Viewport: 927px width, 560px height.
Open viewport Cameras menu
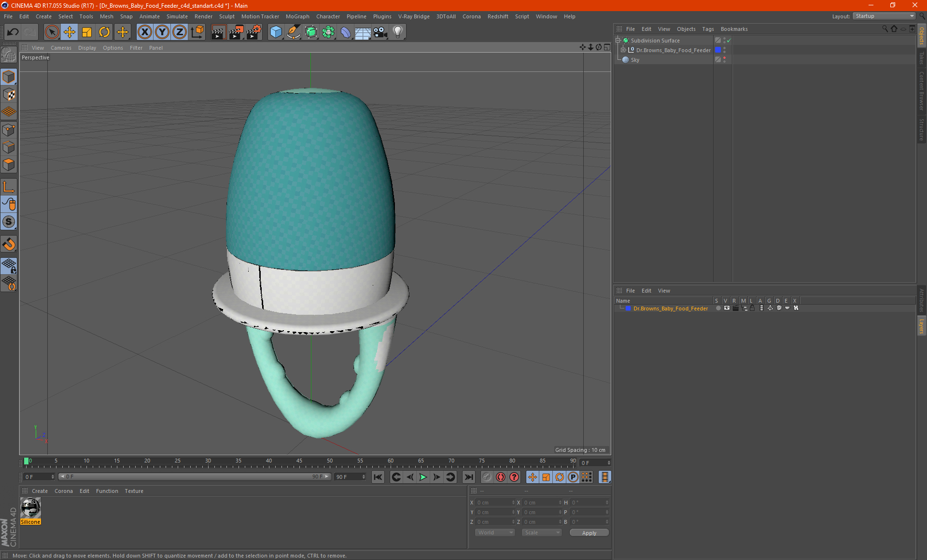click(61, 48)
